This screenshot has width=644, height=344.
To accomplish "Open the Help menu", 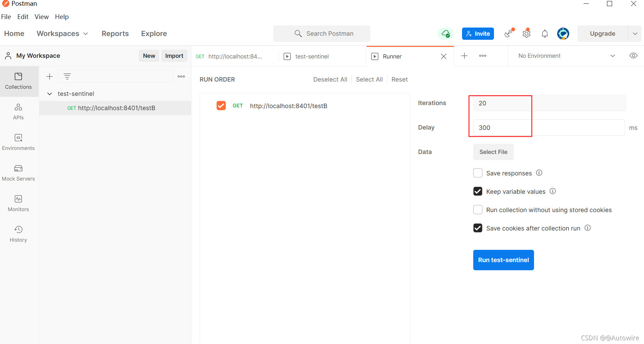I will [x=62, y=17].
